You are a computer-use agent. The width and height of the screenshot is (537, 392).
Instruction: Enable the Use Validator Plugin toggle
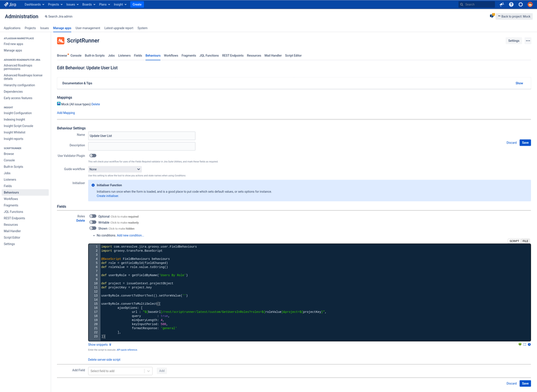[x=92, y=155]
